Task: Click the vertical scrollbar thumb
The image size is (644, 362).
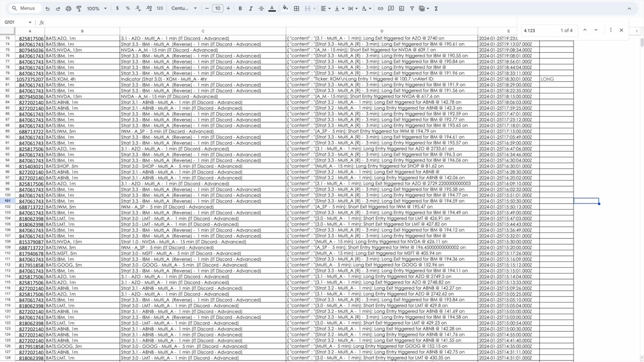Action: click(641, 42)
